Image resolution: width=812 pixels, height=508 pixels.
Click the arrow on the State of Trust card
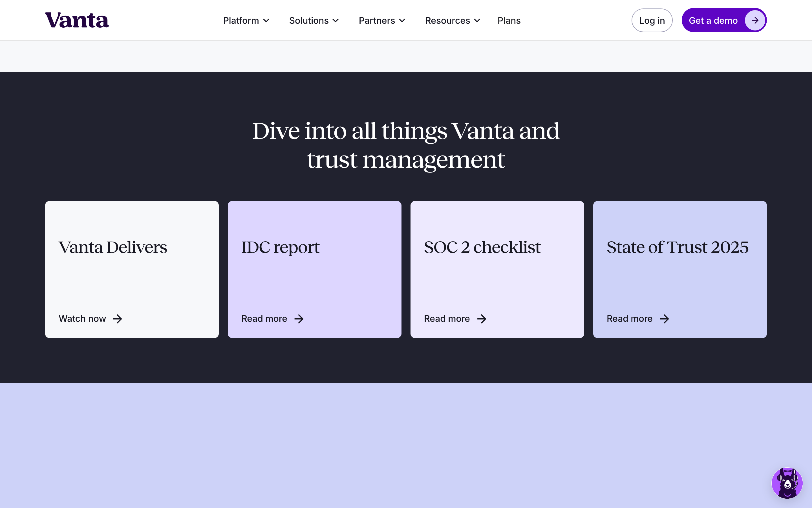[664, 319]
